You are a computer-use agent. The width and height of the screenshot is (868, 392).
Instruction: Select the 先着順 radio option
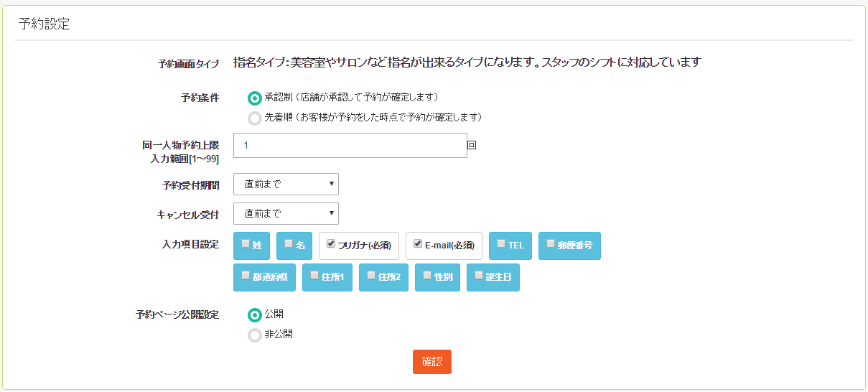(254, 118)
